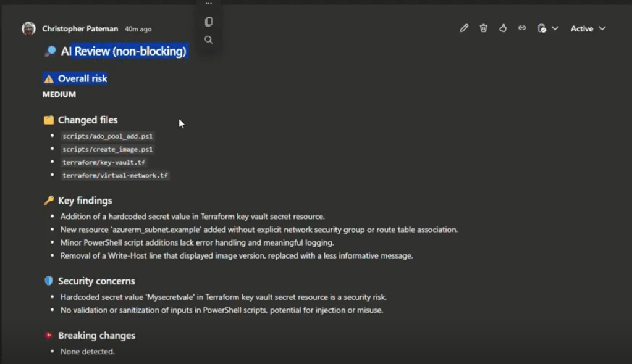Click the Christopher Pateman author name
Screen dimensions: 632x364
pos(80,29)
